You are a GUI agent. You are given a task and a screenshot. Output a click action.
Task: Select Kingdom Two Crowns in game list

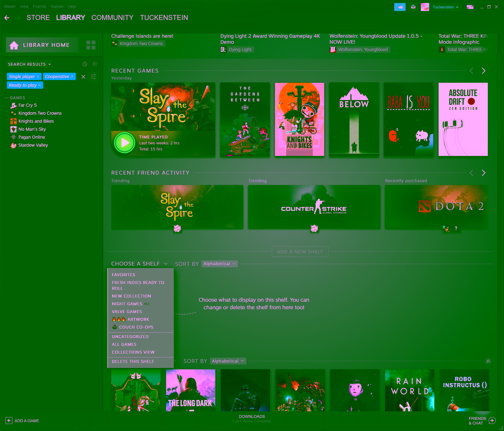(40, 113)
